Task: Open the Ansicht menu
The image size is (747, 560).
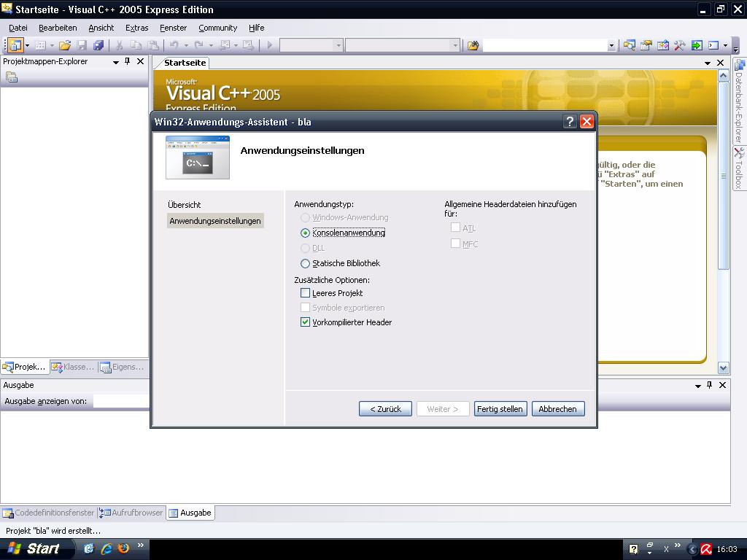Action: click(101, 28)
